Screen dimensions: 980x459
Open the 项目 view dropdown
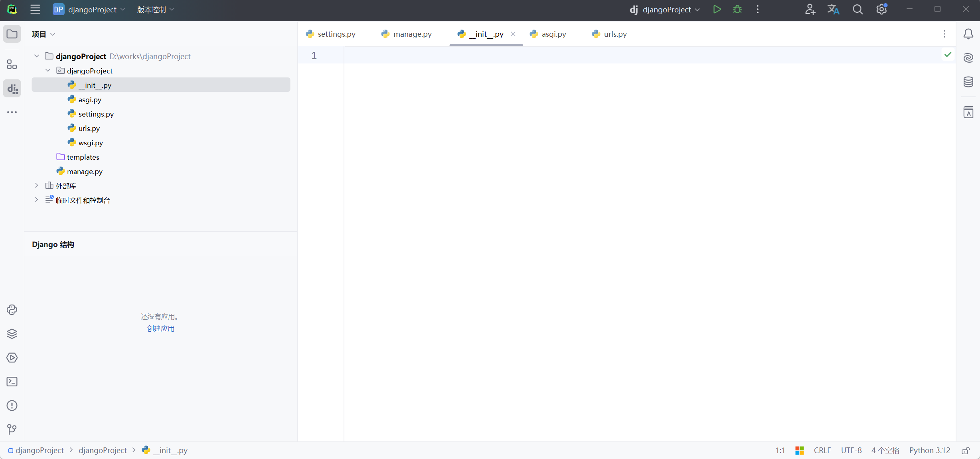pos(43,34)
